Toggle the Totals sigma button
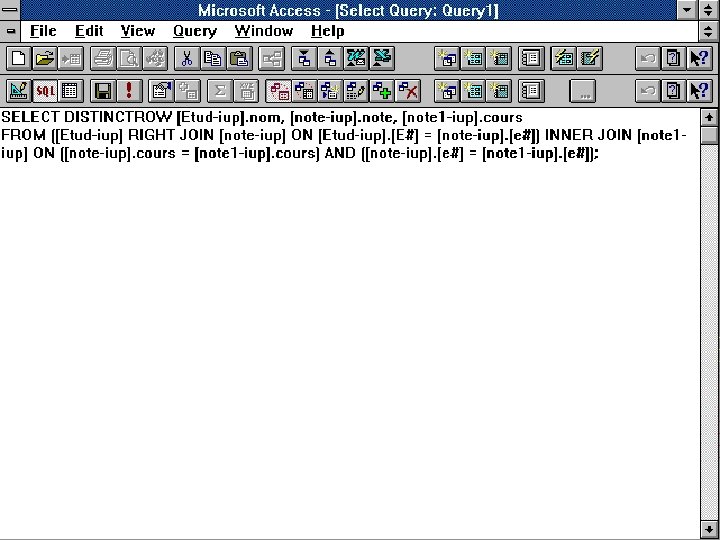Image resolution: width=720 pixels, height=540 pixels. 219,91
